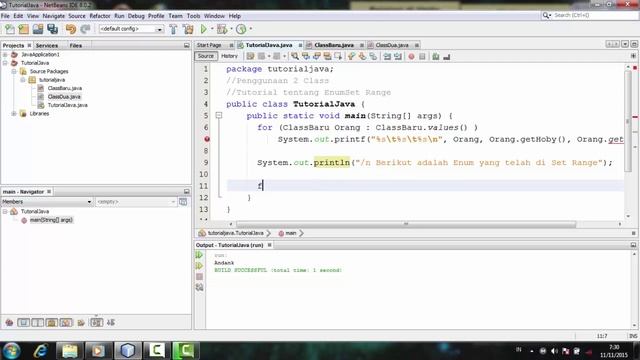Viewport: 640px width, 360px height.
Task: Clean and build project icon
Action: pos(188,29)
